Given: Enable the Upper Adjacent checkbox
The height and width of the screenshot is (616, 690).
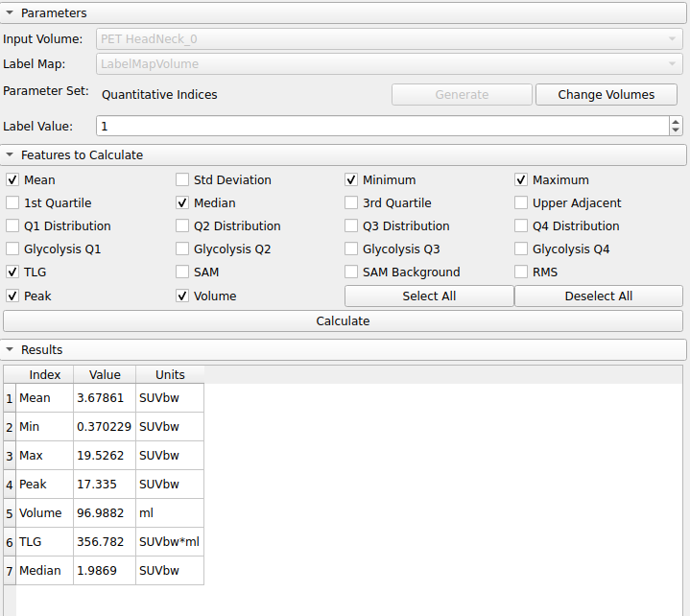Looking at the screenshot, I should [x=521, y=203].
